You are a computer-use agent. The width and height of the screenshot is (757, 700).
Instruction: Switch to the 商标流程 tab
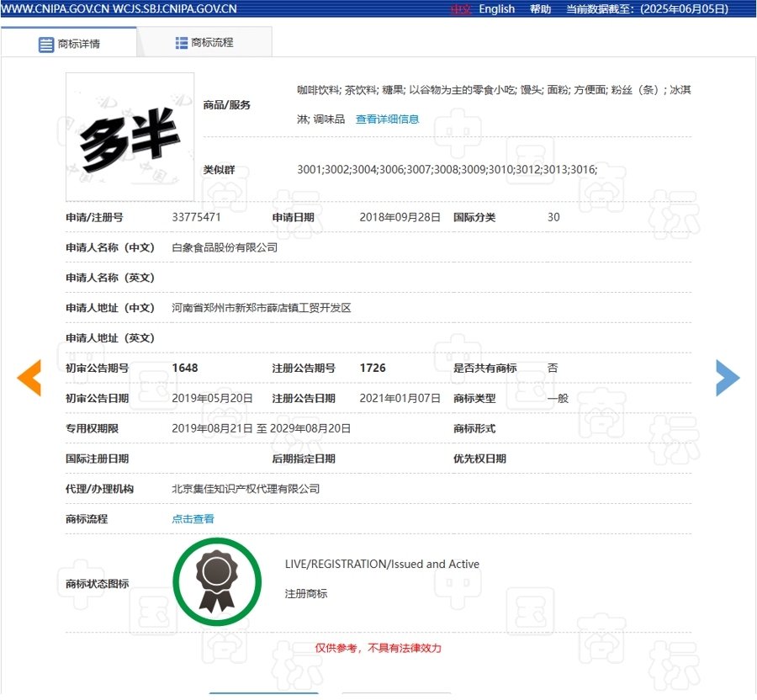[204, 42]
